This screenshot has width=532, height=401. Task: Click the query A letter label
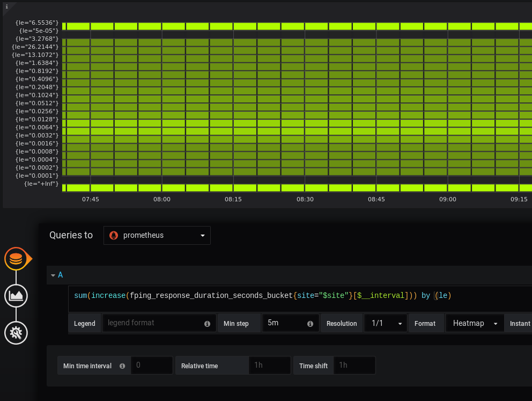61,275
